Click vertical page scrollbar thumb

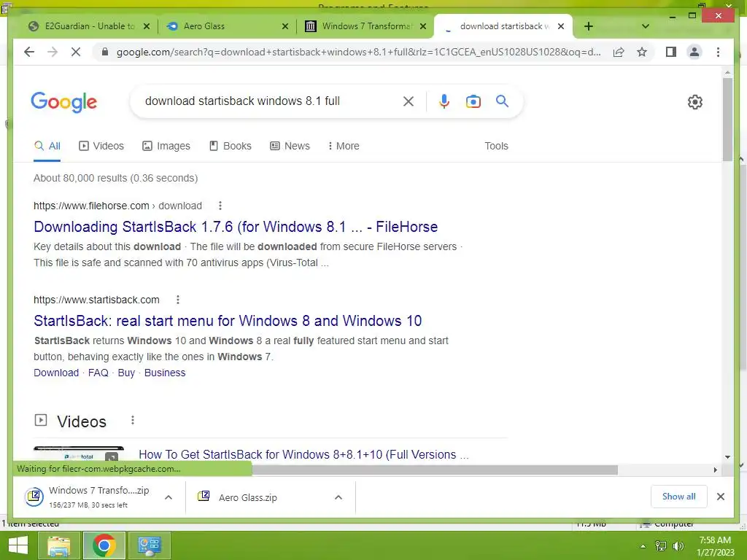coord(727,119)
